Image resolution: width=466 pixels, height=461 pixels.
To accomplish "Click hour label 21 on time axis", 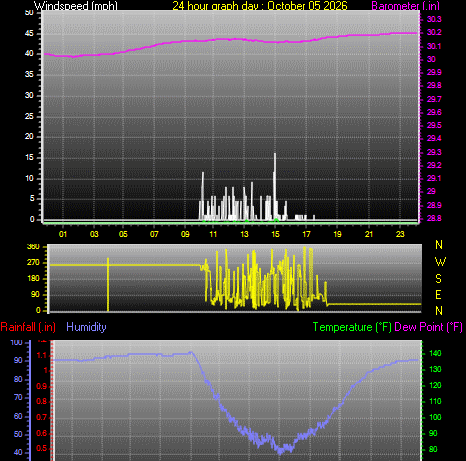I will tap(369, 234).
